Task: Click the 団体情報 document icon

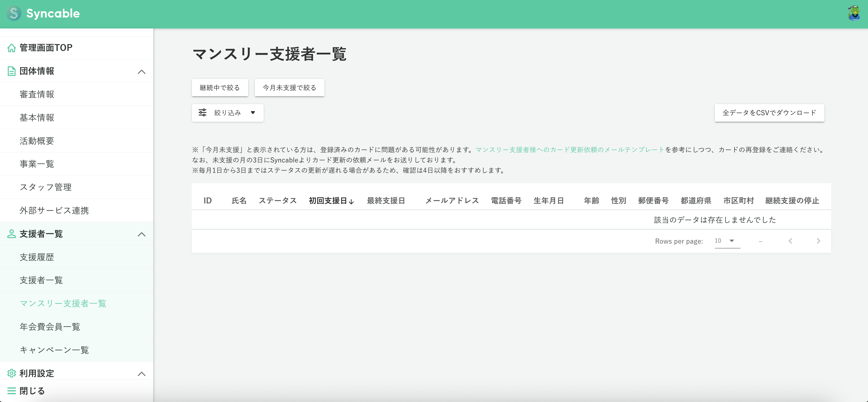Action: click(12, 71)
